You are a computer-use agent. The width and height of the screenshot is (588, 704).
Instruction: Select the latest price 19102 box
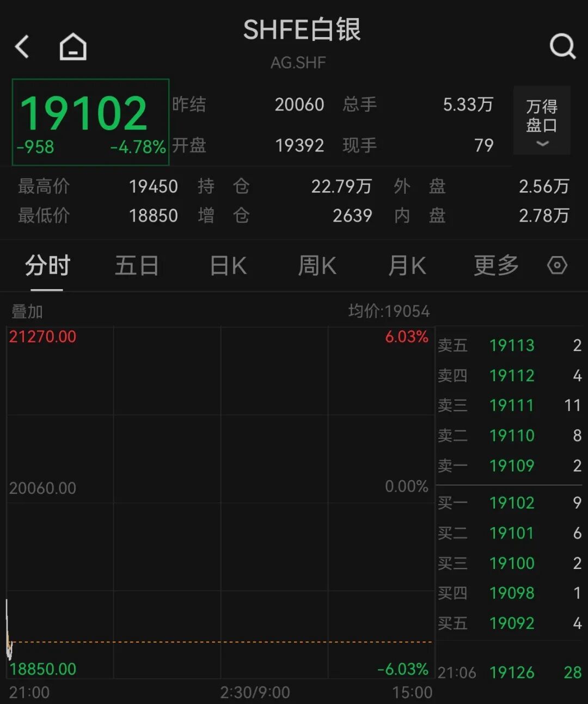pyautogui.click(x=90, y=122)
